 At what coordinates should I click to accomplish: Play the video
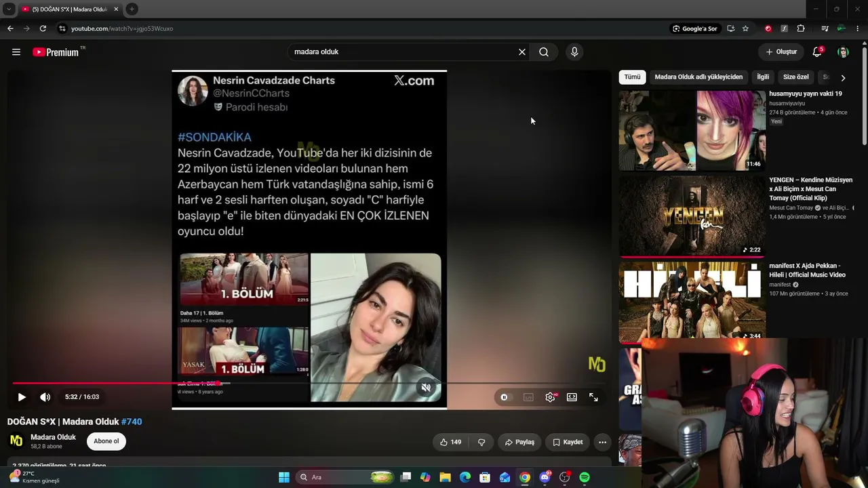22,397
